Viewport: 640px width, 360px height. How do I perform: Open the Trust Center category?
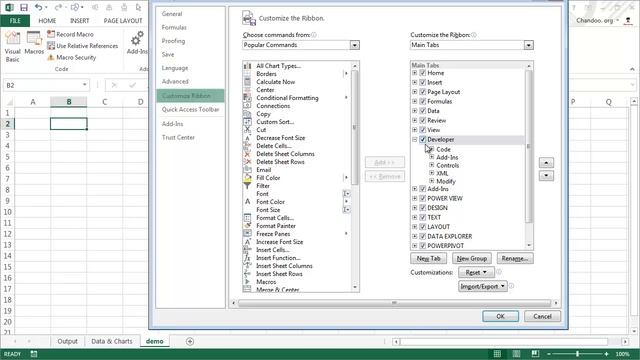pos(178,138)
